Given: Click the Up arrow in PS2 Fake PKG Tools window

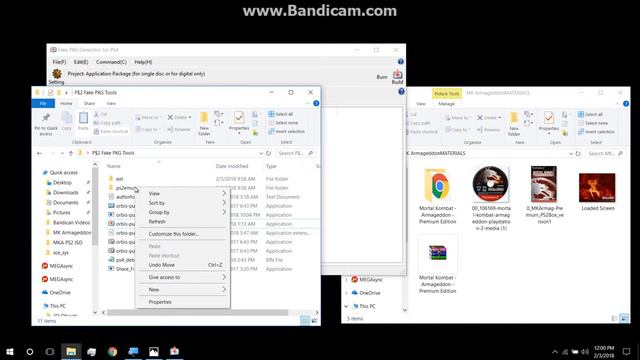Looking at the screenshot, I should tap(71, 153).
